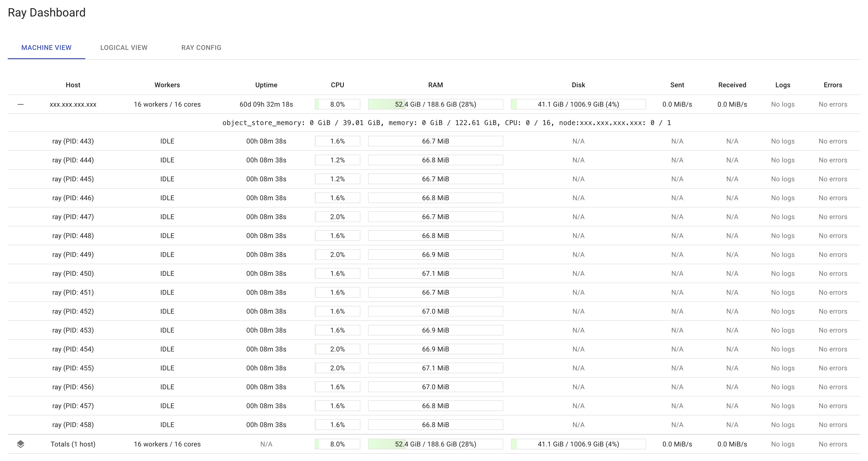Click the Totals (1 host) label
Image resolution: width=868 pixels, height=461 pixels.
73,444
